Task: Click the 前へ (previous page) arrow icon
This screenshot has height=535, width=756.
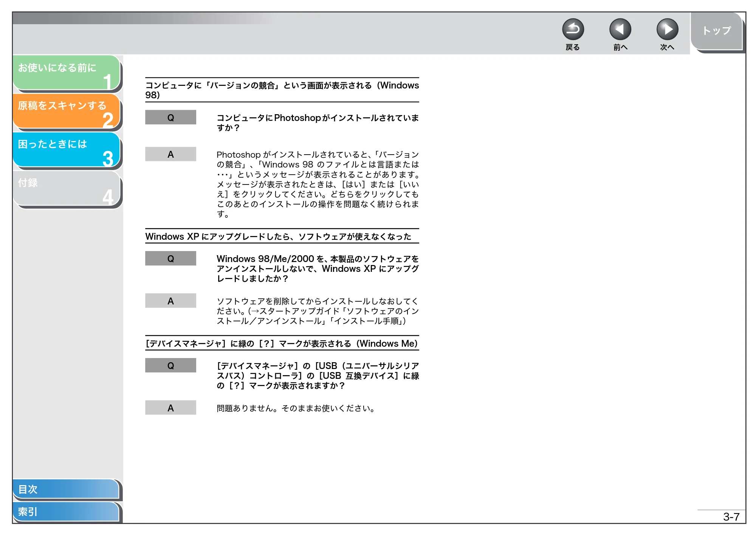Action: [x=620, y=29]
